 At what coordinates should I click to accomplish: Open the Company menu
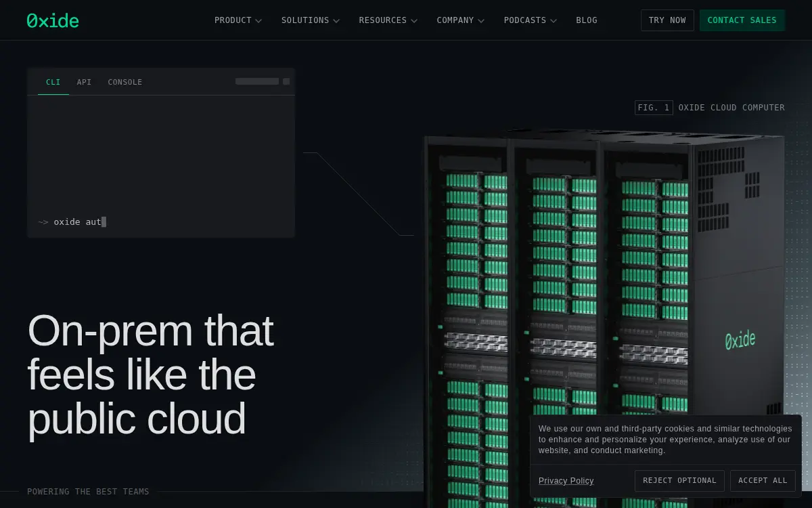(x=461, y=20)
